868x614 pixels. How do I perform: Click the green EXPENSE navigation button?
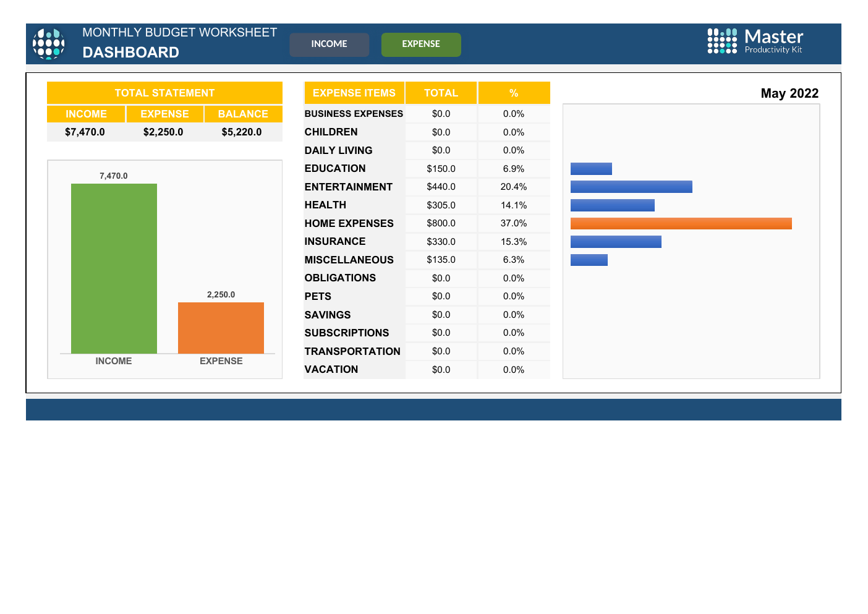click(x=421, y=45)
